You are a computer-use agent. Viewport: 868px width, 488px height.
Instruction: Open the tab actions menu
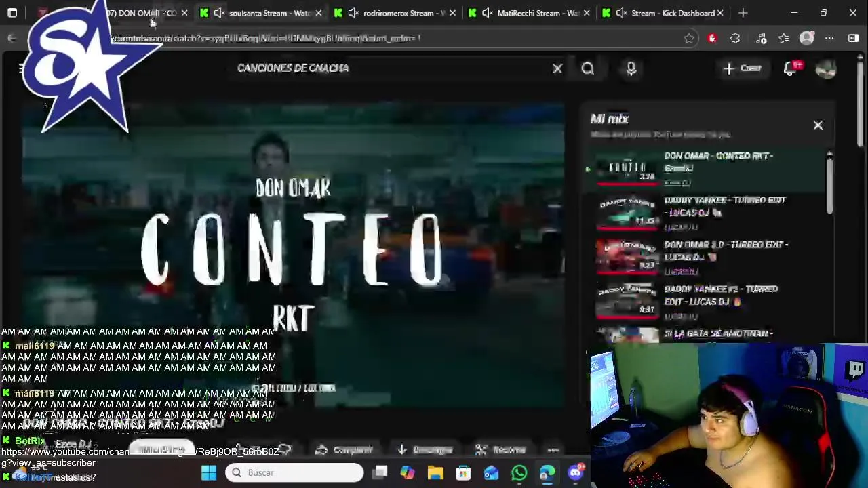pyautogui.click(x=12, y=13)
